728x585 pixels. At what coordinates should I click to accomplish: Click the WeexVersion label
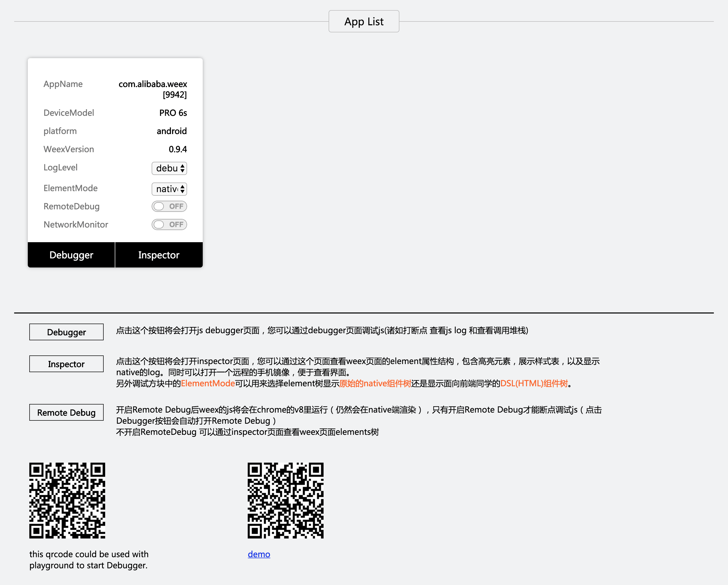click(69, 149)
